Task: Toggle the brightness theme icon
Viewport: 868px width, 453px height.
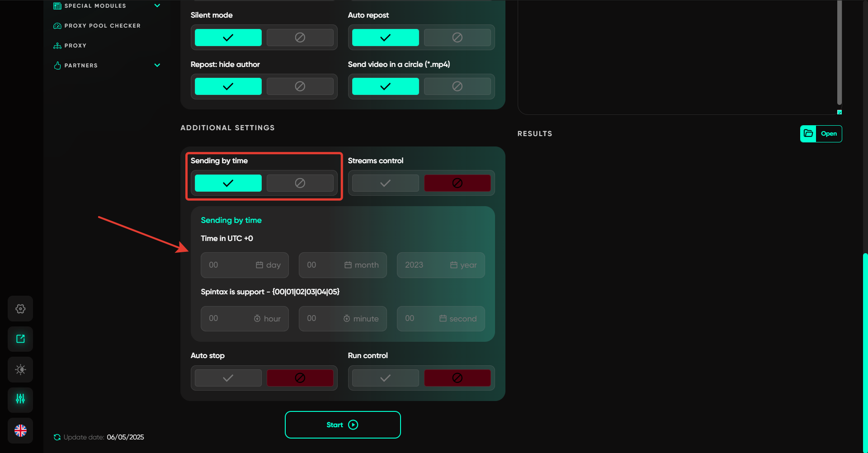Action: [x=20, y=369]
